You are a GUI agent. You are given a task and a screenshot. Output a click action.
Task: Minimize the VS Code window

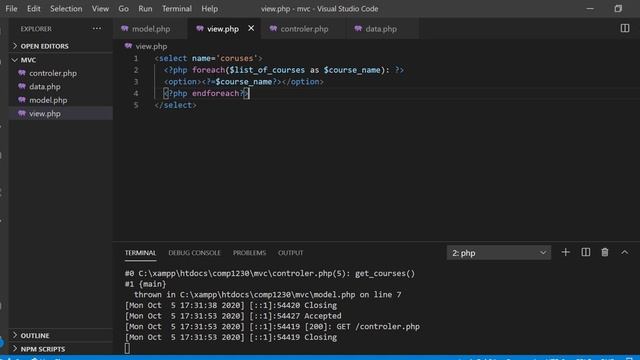pyautogui.click(x=590, y=9)
